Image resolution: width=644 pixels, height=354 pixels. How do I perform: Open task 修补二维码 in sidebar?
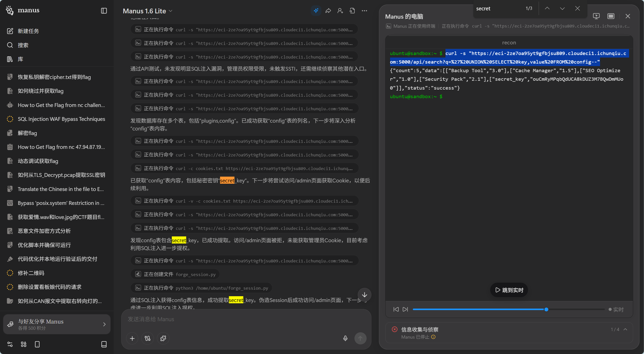click(57, 273)
